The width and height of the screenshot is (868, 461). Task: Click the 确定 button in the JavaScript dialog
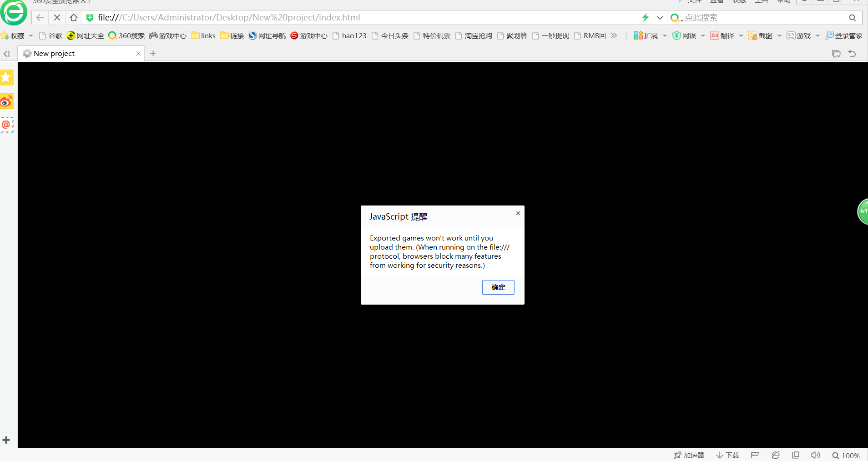pyautogui.click(x=498, y=287)
